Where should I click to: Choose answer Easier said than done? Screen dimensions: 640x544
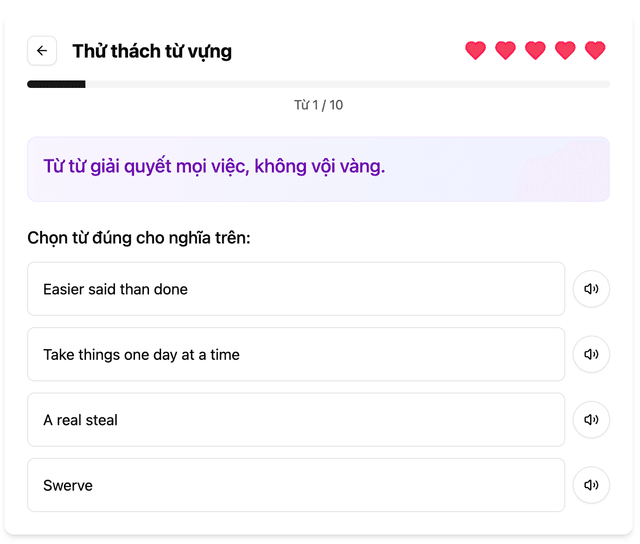point(296,289)
